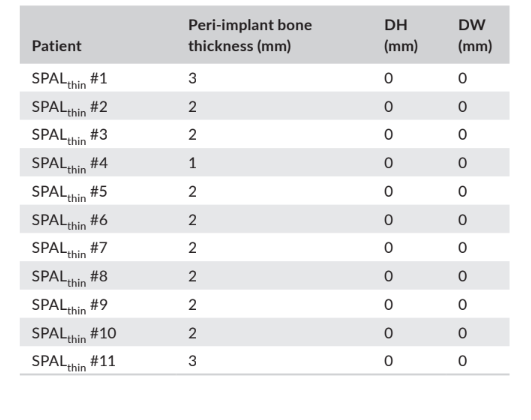This screenshot has width=531, height=420.
Task: Click the DH (mm) column header
Action: click(401, 35)
